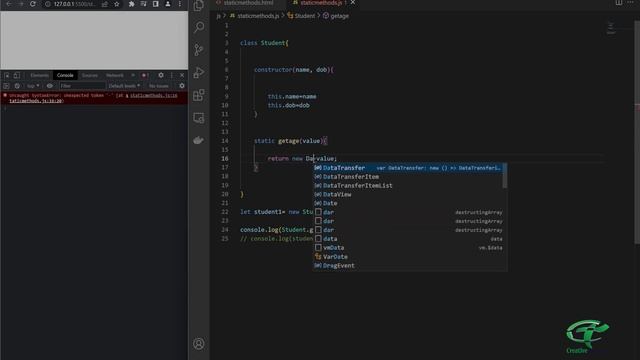Image resolution: width=640 pixels, height=360 pixels.
Task: Activate the DevTools inspect element picker
Action: (7, 75)
